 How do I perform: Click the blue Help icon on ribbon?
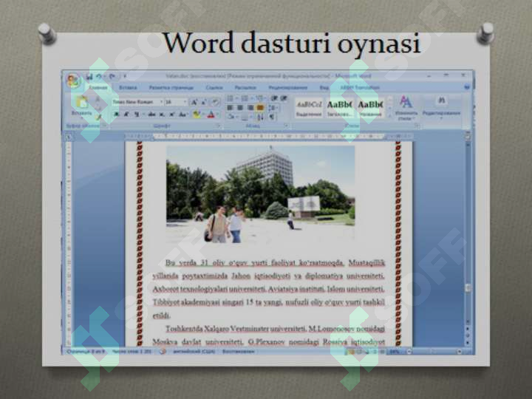tap(467, 87)
